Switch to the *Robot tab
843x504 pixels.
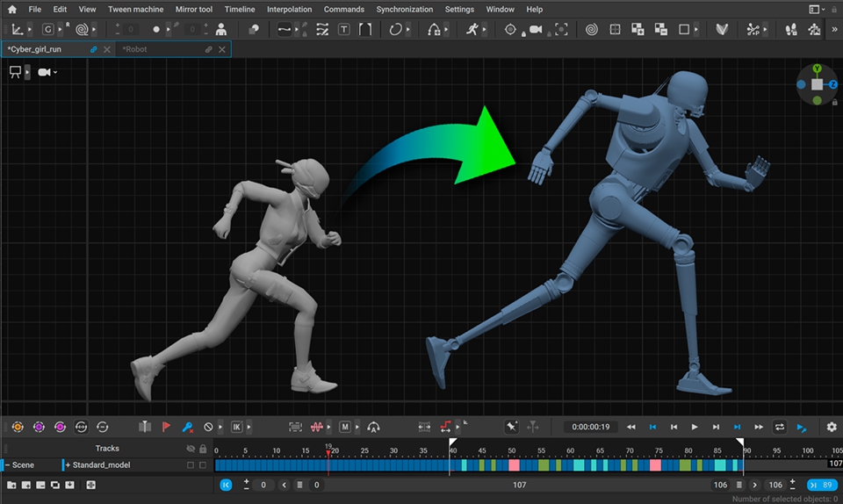pos(134,49)
